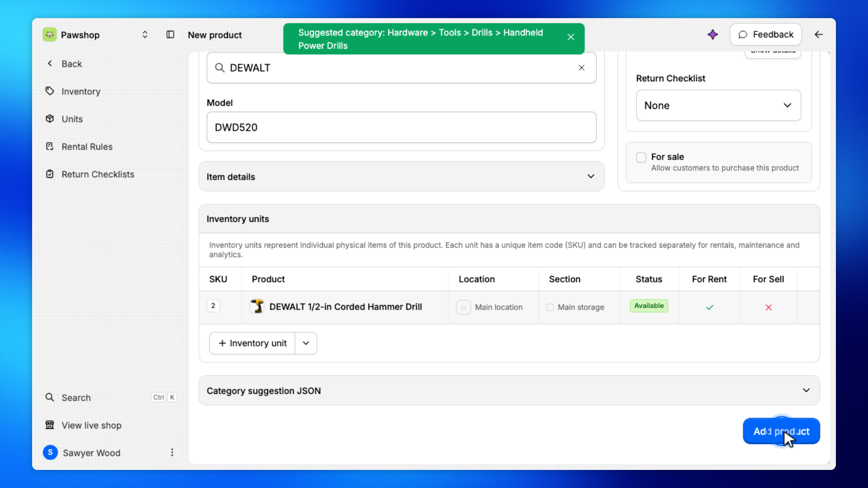Click the SKU column header
This screenshot has width=868, height=488.
(x=218, y=279)
